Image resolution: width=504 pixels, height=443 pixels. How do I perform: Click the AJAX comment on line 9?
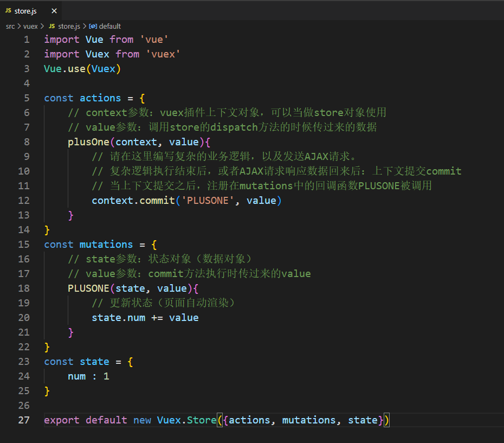[224, 157]
